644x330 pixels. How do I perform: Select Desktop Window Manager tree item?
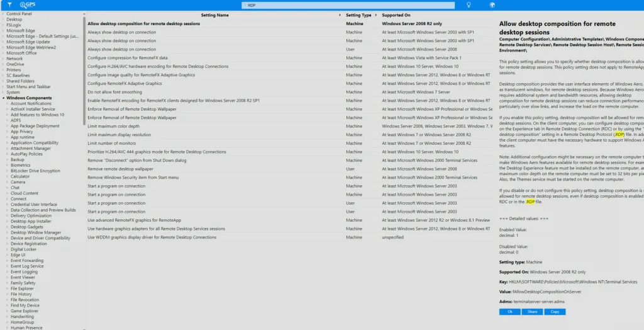[36, 232]
